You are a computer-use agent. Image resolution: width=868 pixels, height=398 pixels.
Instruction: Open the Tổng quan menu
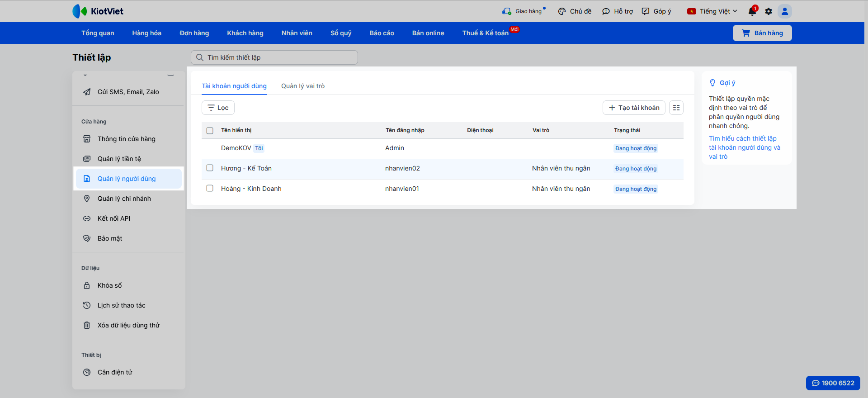pyautogui.click(x=98, y=33)
